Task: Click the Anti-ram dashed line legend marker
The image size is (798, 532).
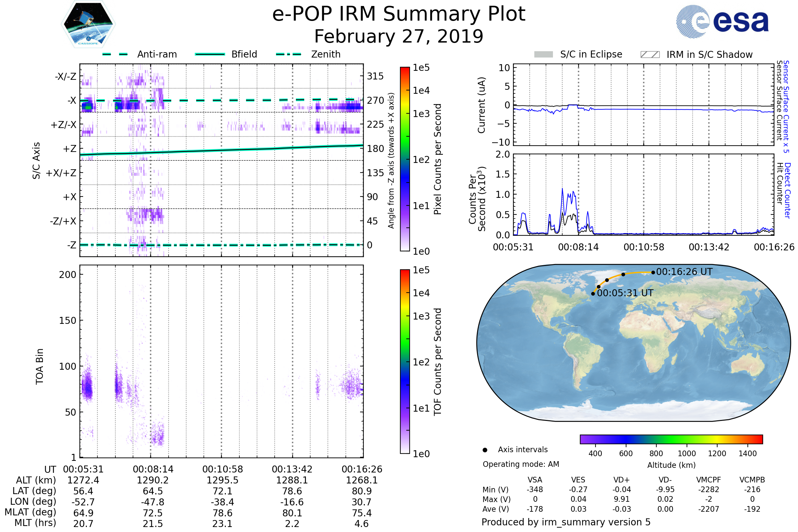Action: click(x=115, y=54)
